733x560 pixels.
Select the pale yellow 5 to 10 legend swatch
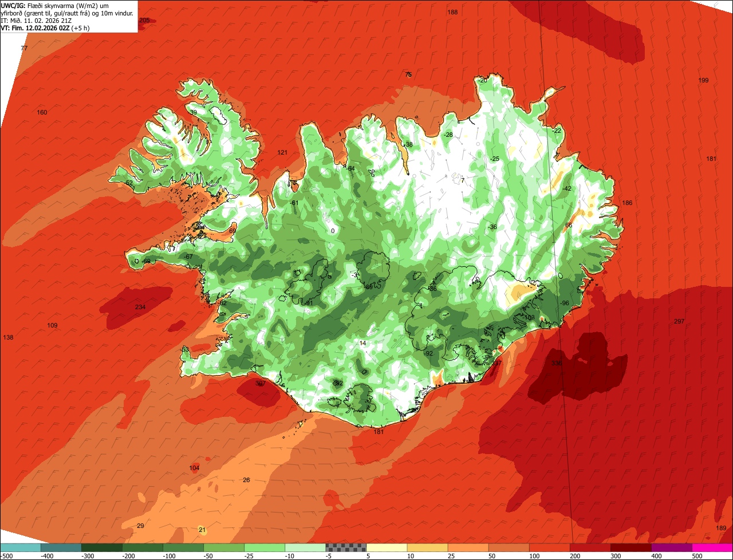[387, 547]
